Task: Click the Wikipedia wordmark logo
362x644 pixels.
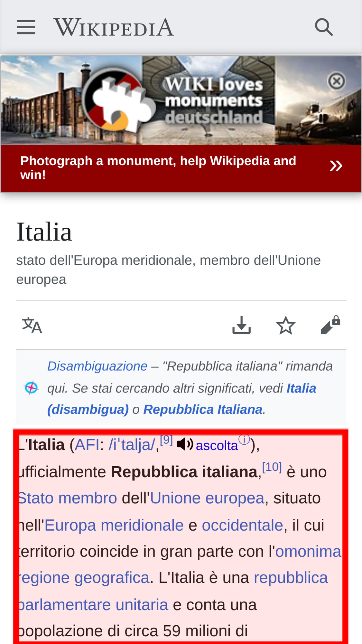Action: click(x=114, y=27)
